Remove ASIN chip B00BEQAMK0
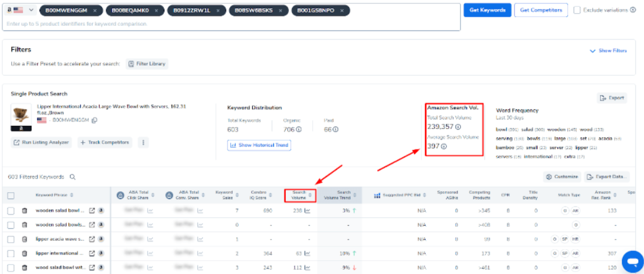The image size is (644, 274). [156, 10]
